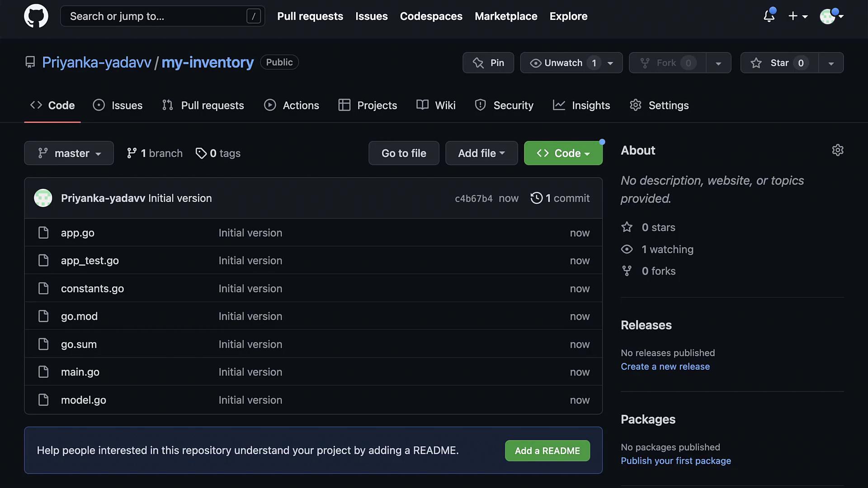Image resolution: width=868 pixels, height=488 pixels.
Task: Expand the master branch dropdown
Action: [x=69, y=153]
